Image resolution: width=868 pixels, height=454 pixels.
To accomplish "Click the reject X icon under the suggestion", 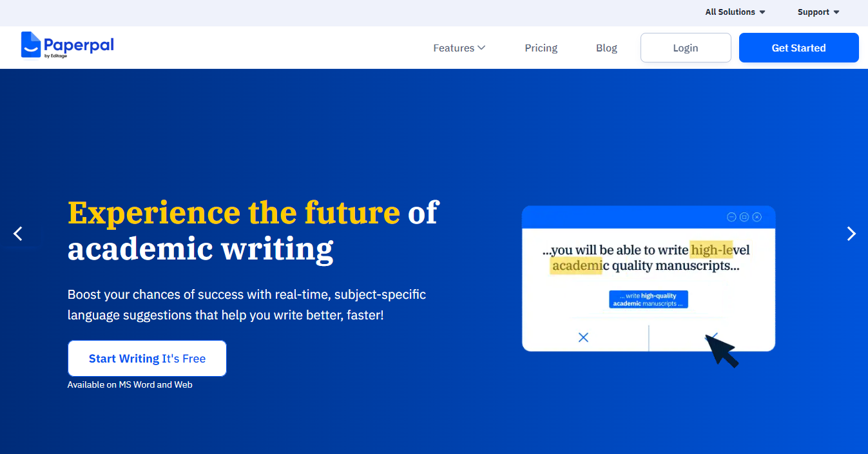I will [x=584, y=337].
